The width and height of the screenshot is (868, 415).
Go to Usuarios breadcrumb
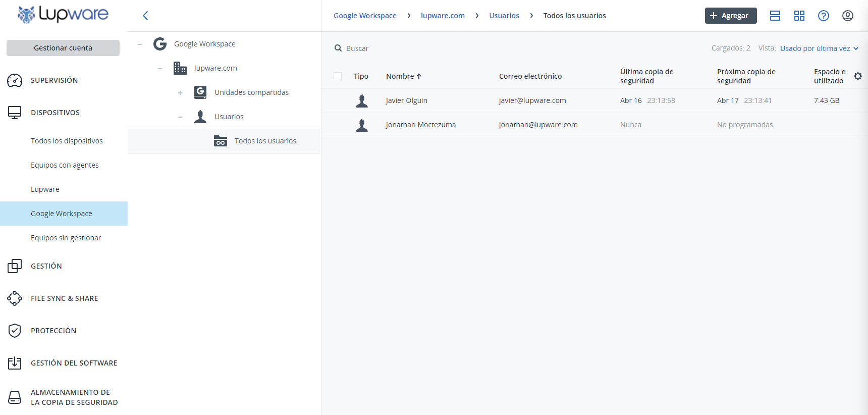click(x=504, y=16)
